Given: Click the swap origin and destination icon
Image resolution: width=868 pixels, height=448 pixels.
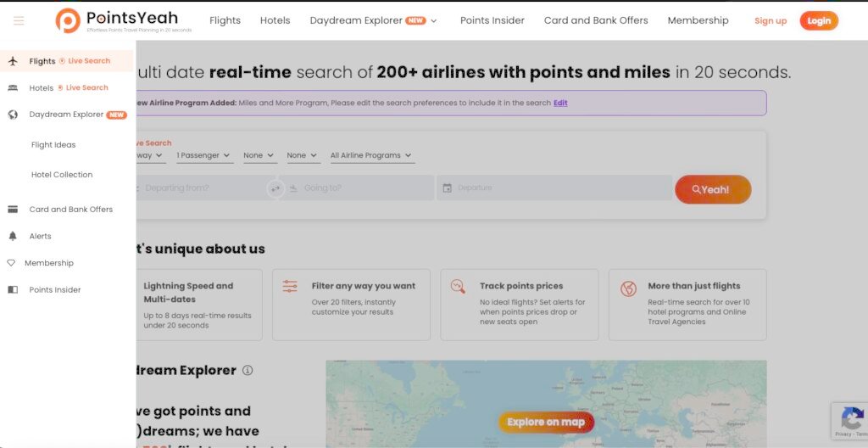Looking at the screenshot, I should (x=275, y=188).
